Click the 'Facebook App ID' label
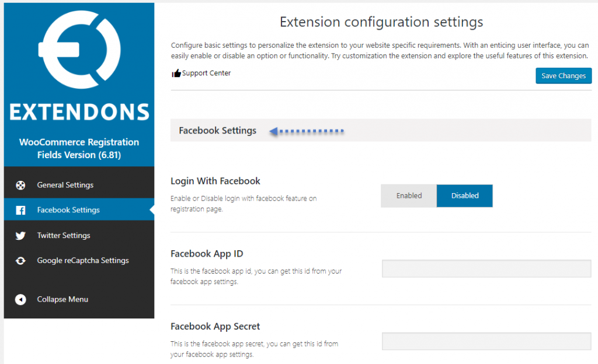The height and width of the screenshot is (364, 598). coord(207,254)
